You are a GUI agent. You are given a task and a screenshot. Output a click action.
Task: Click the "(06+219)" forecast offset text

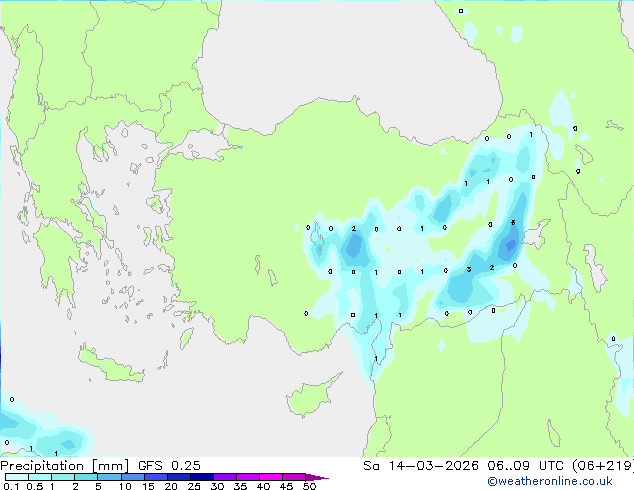603,466
